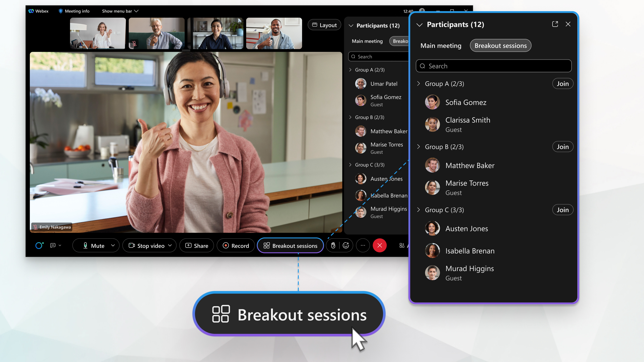Image resolution: width=644 pixels, height=362 pixels.
Task: Join Group A breakout session
Action: tap(562, 84)
